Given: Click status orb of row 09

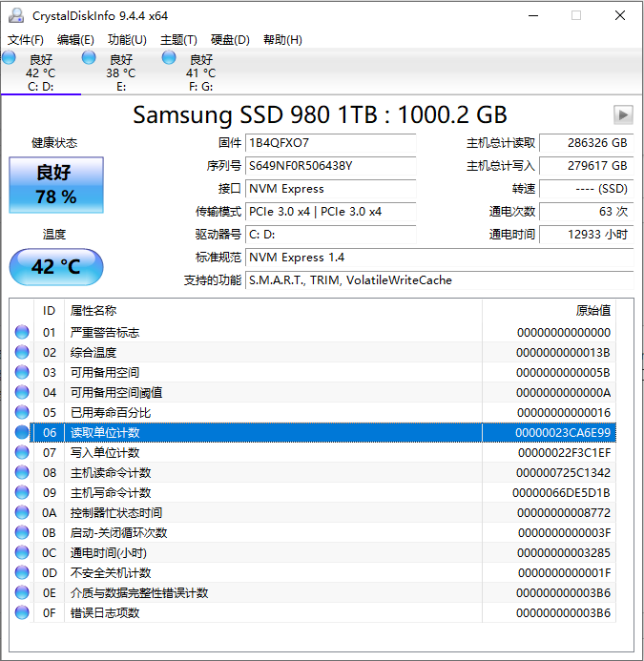Looking at the screenshot, I should 22,492.
